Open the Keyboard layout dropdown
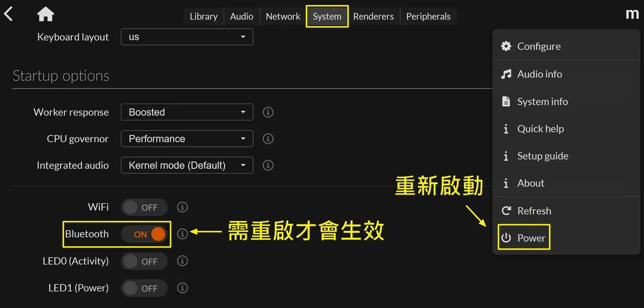The width and height of the screenshot is (644, 308). click(x=187, y=37)
